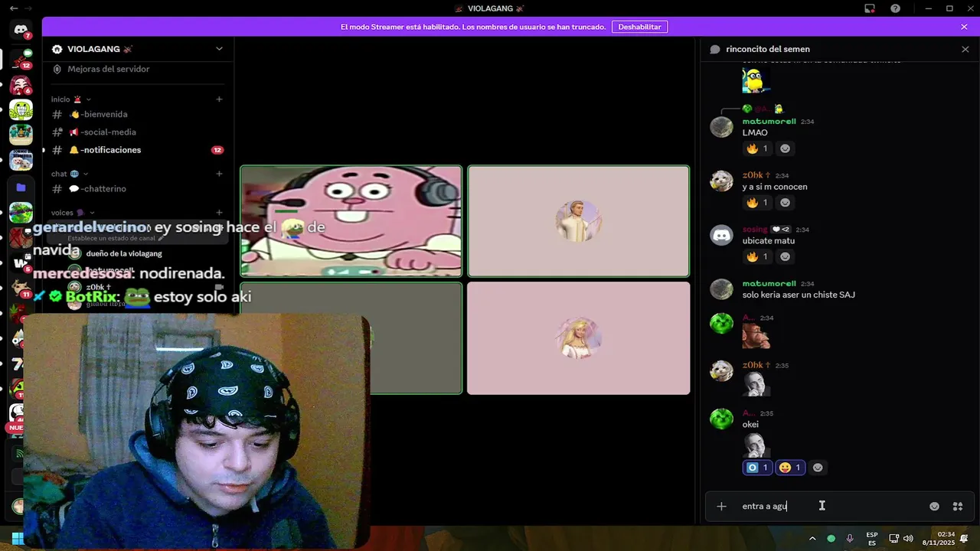
Task: Add a voice channel to voices category
Action: click(x=219, y=213)
